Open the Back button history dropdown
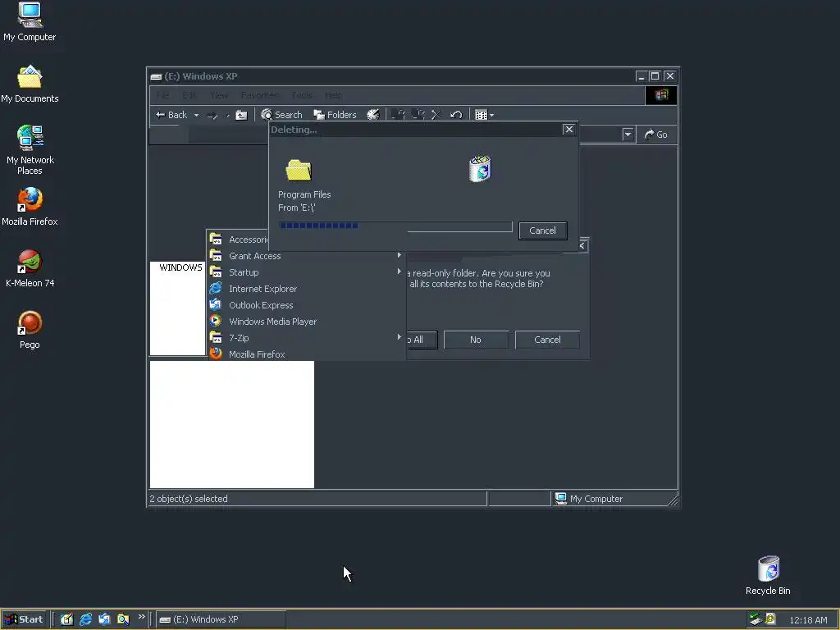840x630 pixels. 196,115
